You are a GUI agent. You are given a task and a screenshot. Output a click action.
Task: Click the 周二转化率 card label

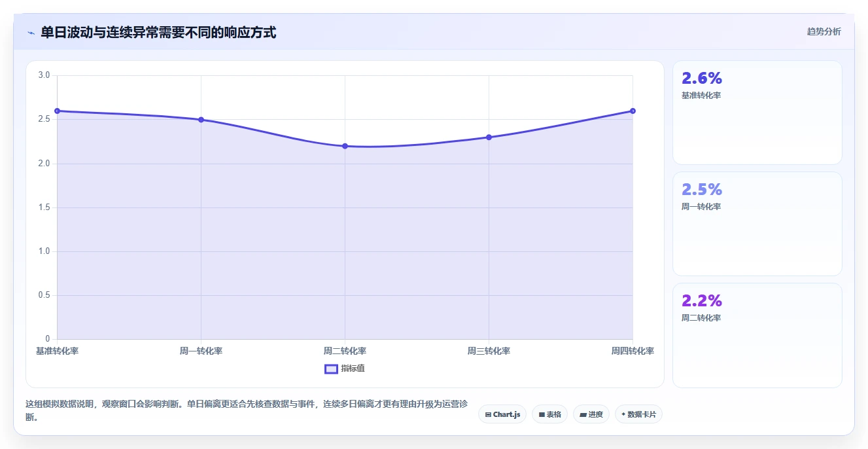(701, 318)
